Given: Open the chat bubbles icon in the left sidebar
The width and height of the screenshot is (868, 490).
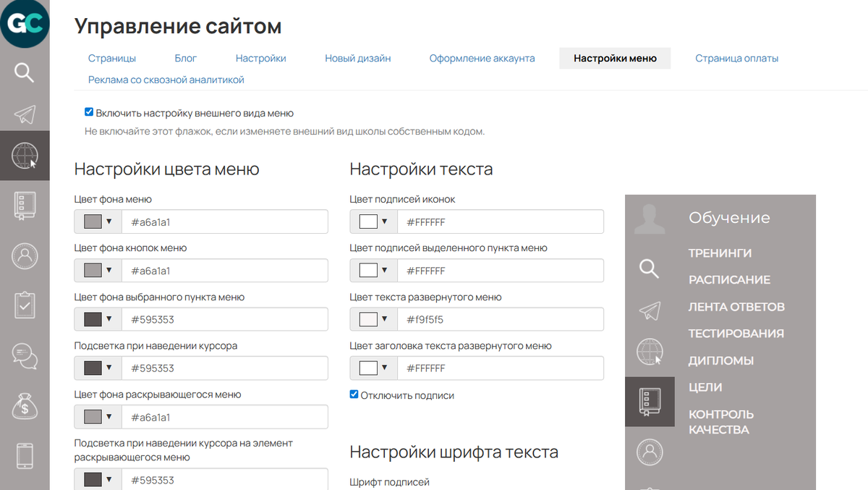Looking at the screenshot, I should [25, 355].
